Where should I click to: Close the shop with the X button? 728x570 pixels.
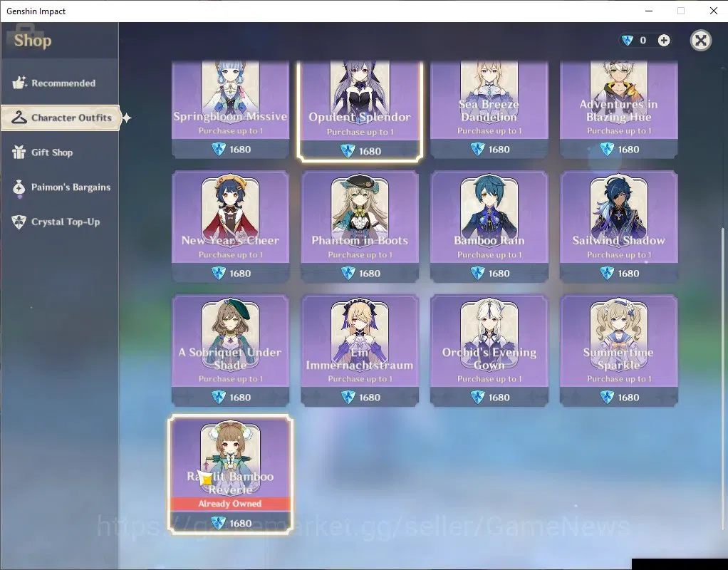701,41
